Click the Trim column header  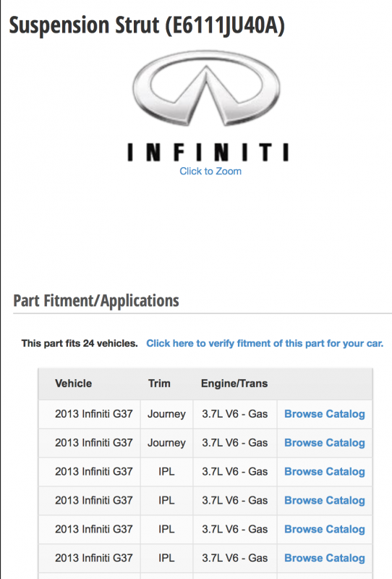[x=159, y=384]
